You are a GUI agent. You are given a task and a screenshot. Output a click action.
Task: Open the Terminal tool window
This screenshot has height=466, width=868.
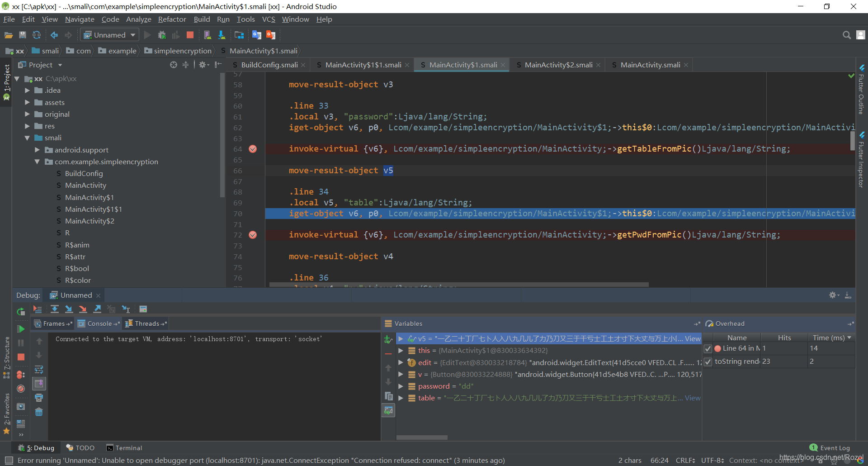(x=124, y=448)
